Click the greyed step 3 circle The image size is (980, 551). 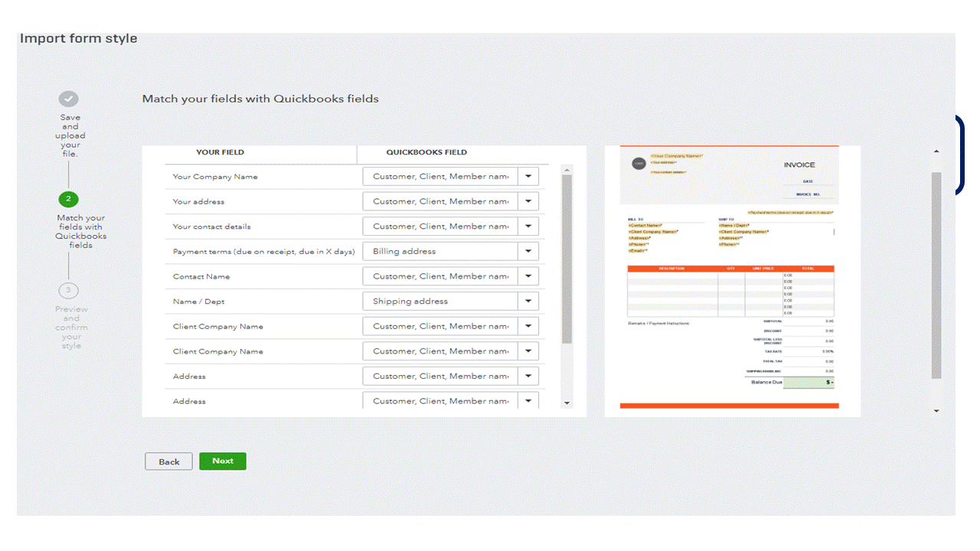(68, 290)
